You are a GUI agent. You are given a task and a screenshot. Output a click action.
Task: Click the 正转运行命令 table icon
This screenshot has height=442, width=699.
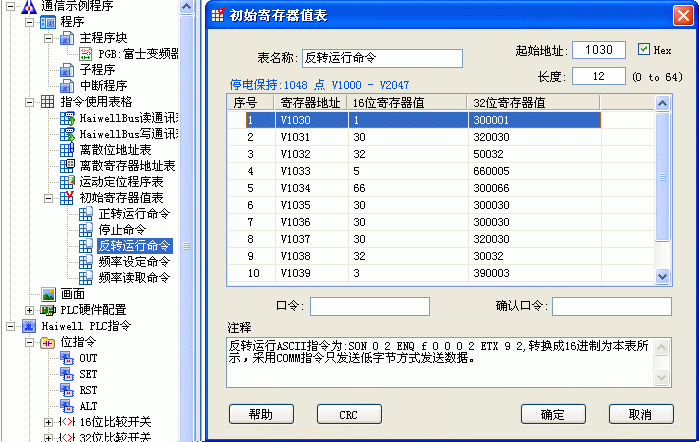pyautogui.click(x=86, y=214)
